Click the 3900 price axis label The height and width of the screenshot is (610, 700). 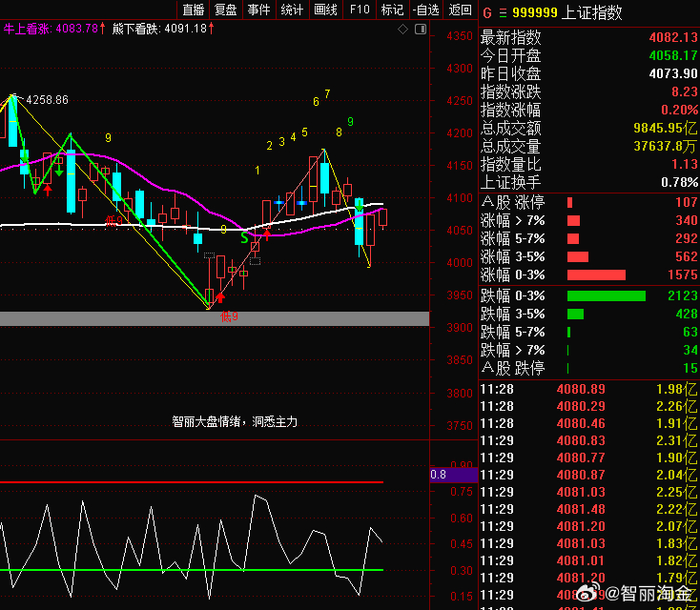tap(460, 328)
